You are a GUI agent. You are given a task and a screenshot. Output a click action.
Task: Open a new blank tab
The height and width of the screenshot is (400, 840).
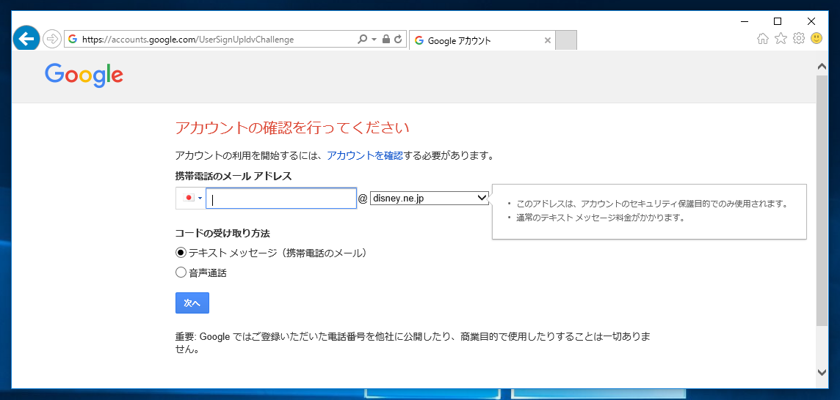(566, 40)
